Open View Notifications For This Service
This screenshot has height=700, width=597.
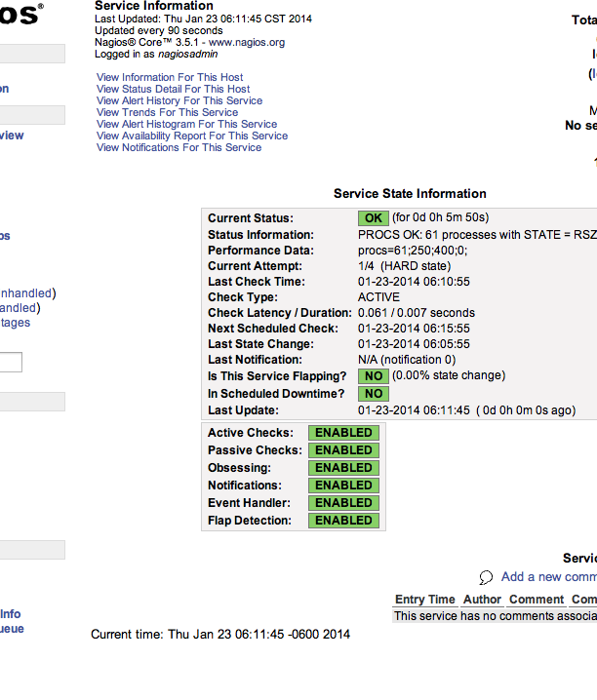[x=179, y=147]
